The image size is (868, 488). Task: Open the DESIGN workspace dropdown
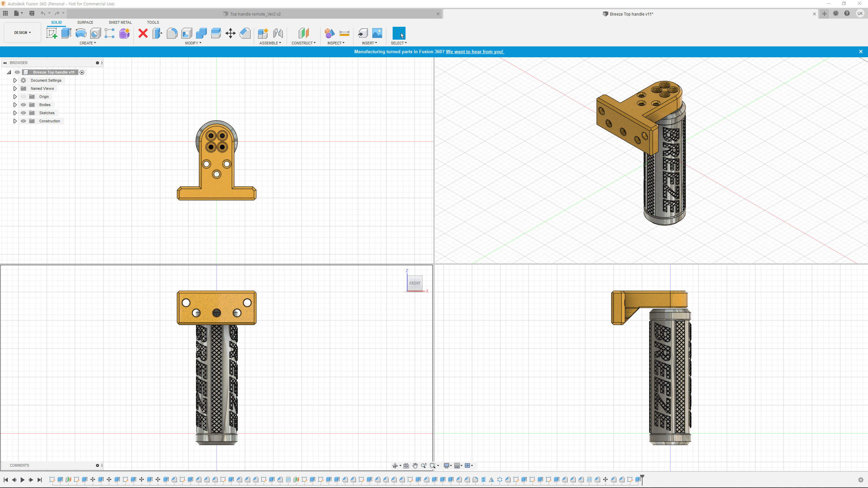click(22, 33)
